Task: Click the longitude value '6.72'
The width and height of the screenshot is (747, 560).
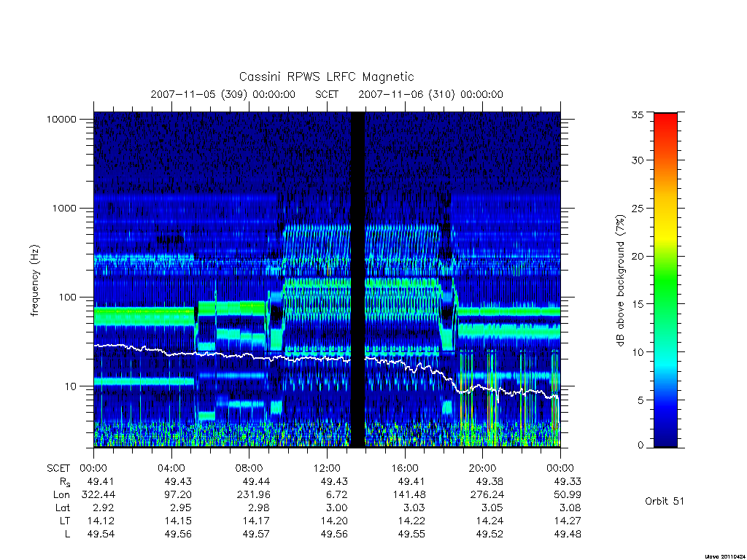Action: click(336, 495)
